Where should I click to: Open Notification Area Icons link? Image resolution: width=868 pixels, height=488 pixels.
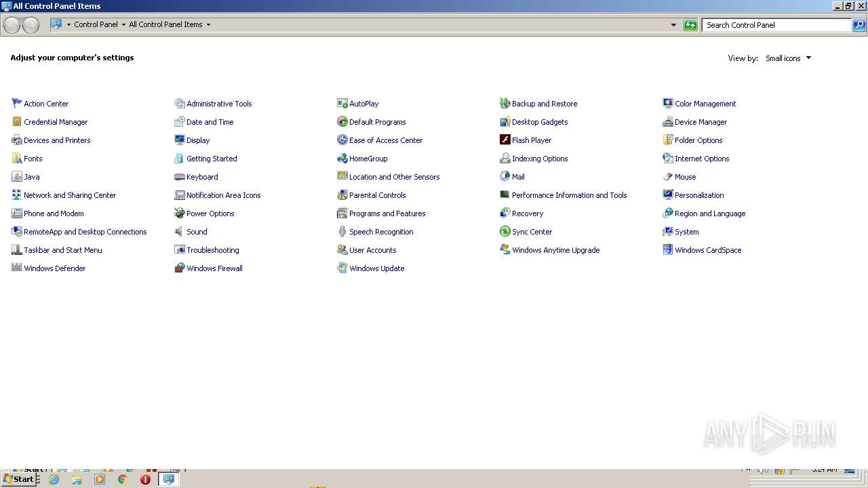(223, 195)
